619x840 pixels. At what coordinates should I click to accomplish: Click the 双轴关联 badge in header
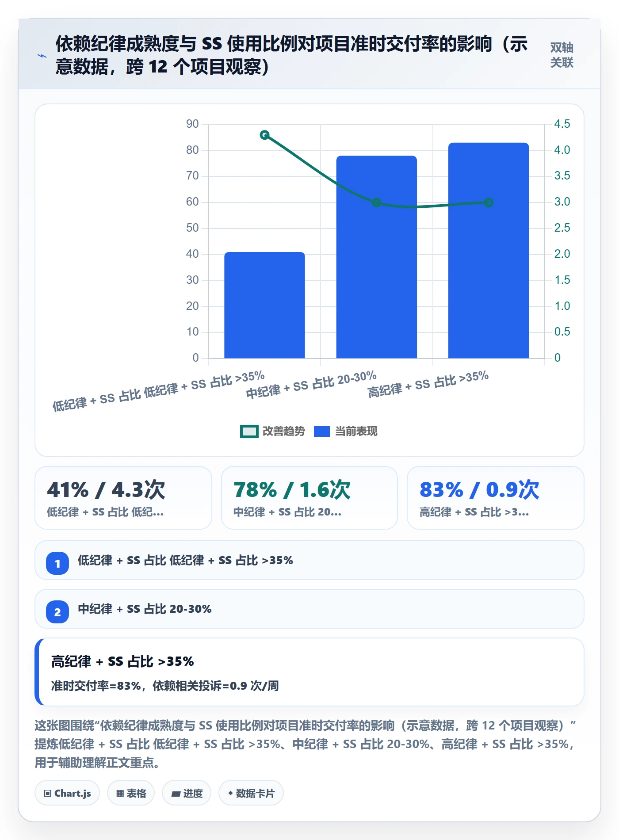coord(562,55)
